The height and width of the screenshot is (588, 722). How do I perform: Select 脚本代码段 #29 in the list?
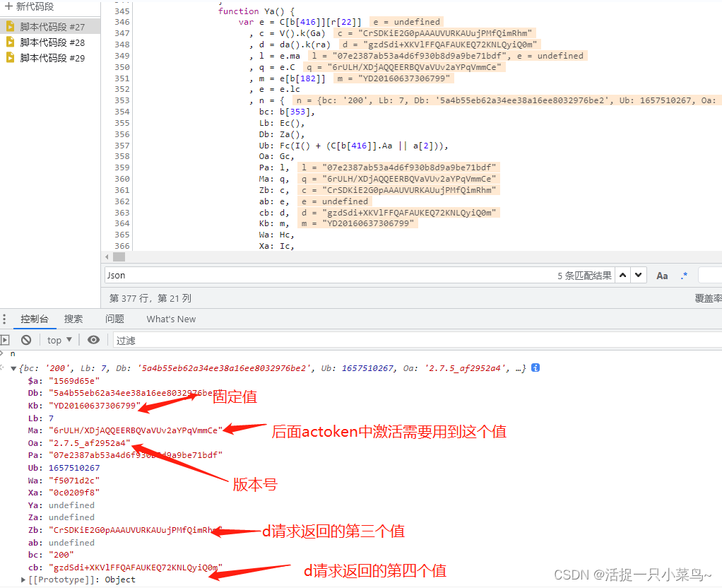pyautogui.click(x=52, y=58)
